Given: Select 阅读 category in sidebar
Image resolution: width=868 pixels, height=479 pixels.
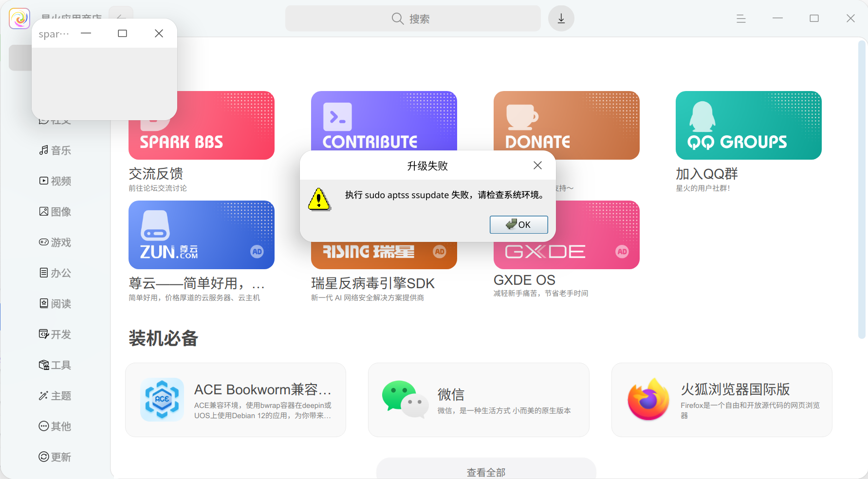Looking at the screenshot, I should (x=55, y=304).
